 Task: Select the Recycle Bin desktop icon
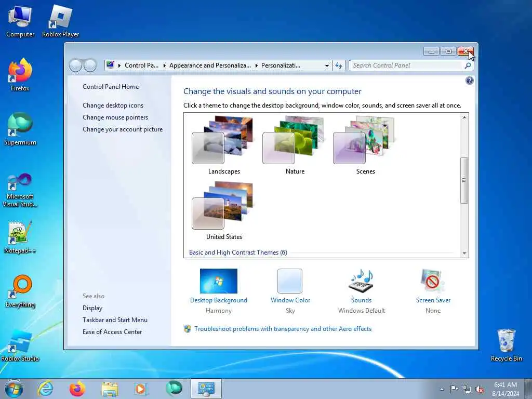(x=506, y=345)
